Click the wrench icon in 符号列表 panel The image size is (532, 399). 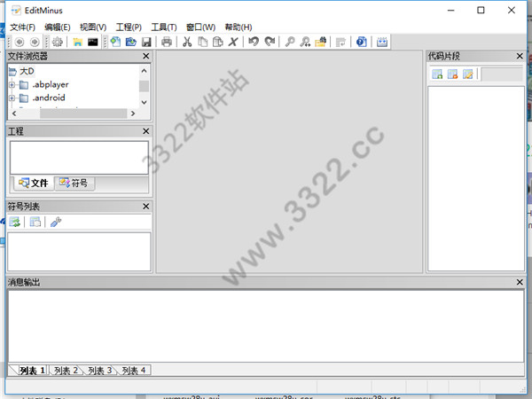56,223
